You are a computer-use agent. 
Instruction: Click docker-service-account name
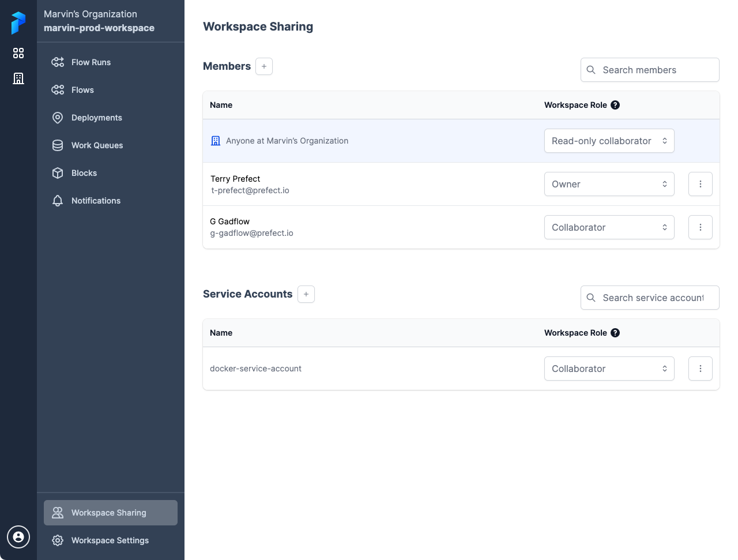pyautogui.click(x=256, y=369)
